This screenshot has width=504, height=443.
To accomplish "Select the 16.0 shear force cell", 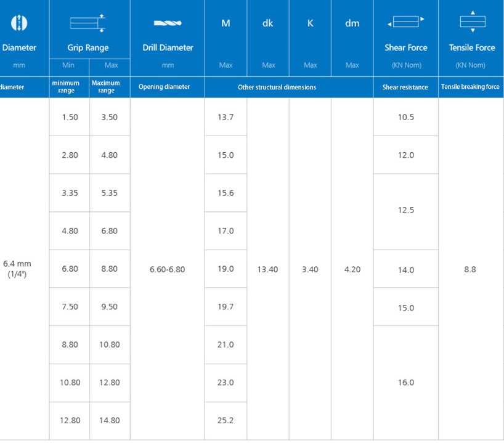I will click(x=405, y=383).
